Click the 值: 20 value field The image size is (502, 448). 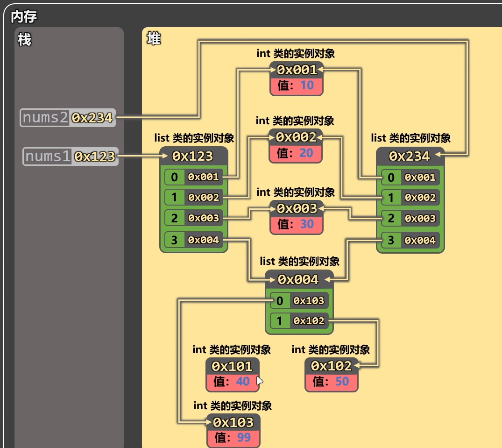[x=296, y=153]
